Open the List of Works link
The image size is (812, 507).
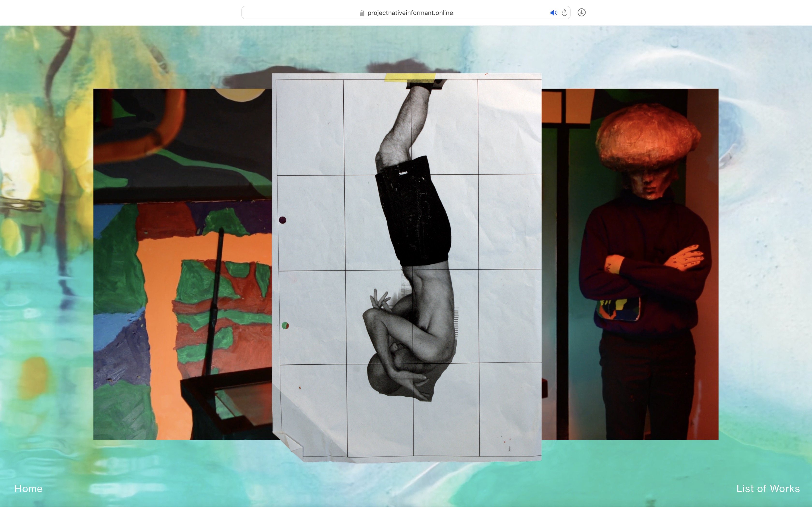point(768,489)
